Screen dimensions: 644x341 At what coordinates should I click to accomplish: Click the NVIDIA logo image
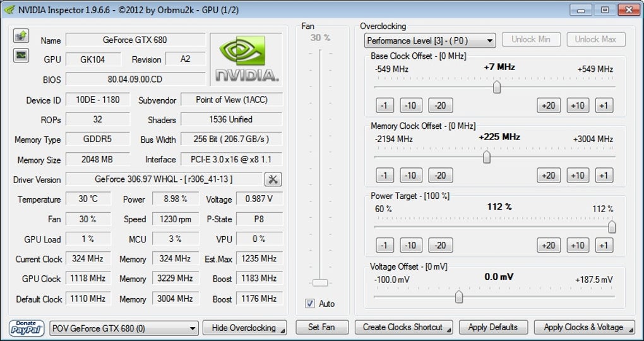pos(246,59)
